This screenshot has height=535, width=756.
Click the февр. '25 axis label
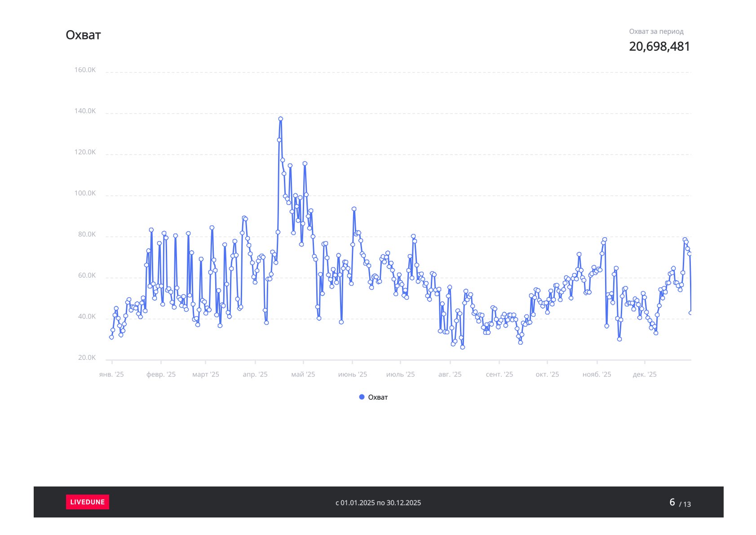pyautogui.click(x=161, y=374)
